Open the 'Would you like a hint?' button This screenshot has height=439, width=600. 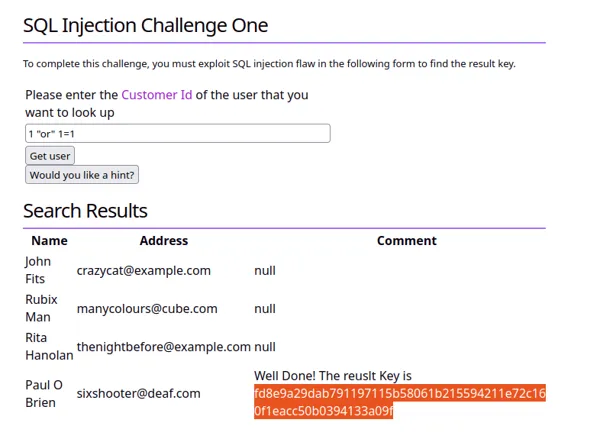82,175
